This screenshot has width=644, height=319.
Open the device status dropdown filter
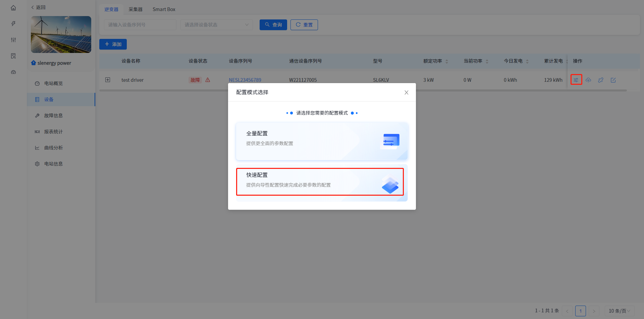click(216, 25)
